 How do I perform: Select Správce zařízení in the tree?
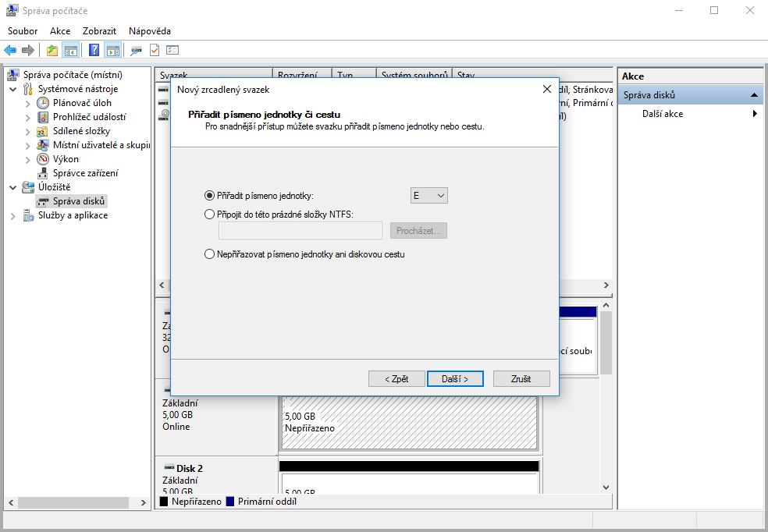point(85,173)
